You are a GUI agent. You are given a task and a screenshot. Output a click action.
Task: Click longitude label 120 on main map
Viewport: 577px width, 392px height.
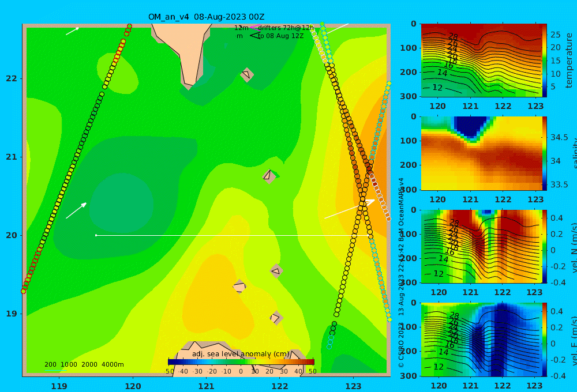click(133, 386)
